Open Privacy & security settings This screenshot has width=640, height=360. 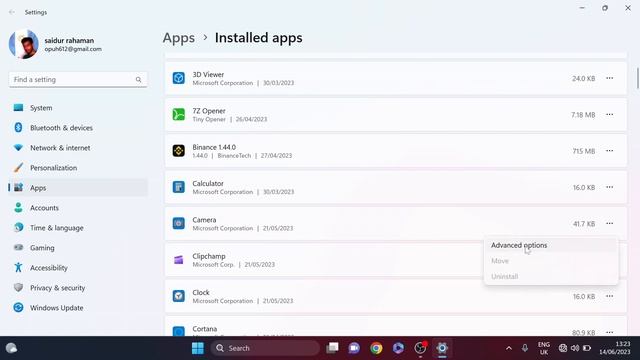pyautogui.click(x=78, y=288)
